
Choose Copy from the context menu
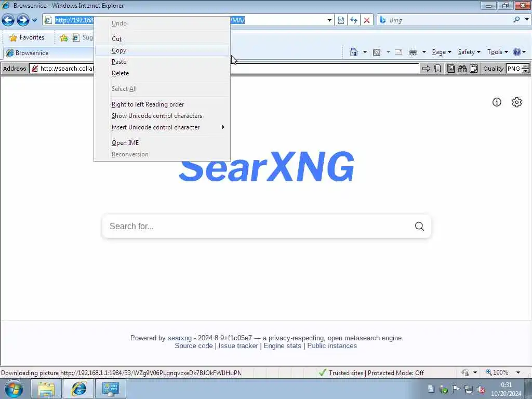(x=162, y=50)
